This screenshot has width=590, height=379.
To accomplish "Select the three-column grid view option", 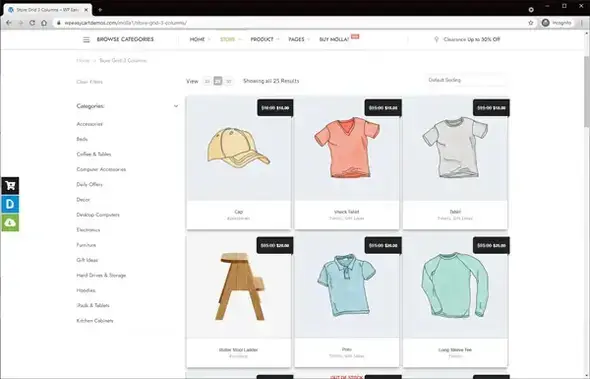I will (218, 81).
